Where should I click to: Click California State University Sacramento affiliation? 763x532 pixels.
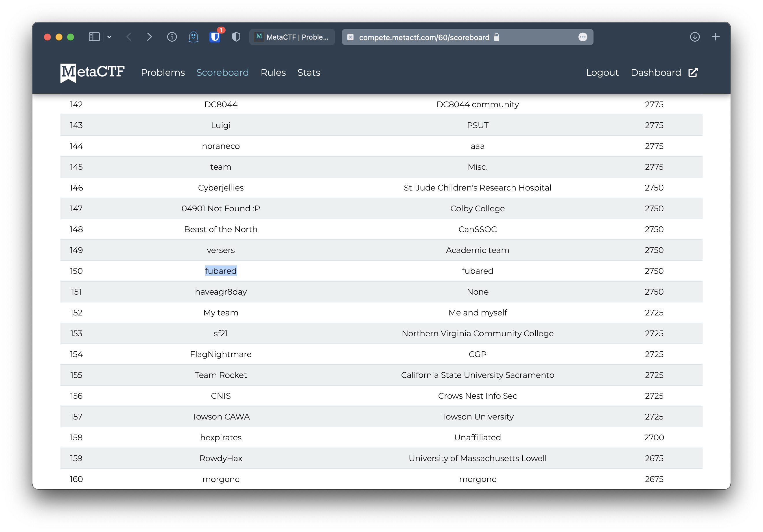(x=477, y=375)
